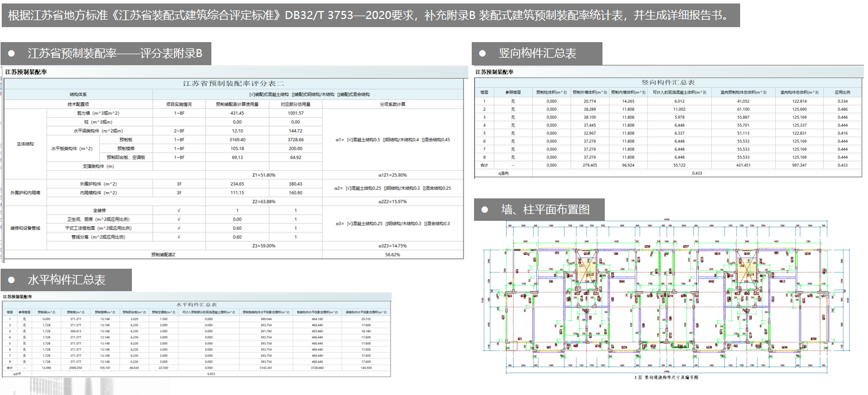Click horizontal table total 2969.050
Image resolution: width=868 pixels, height=395 pixels.
coord(75,367)
